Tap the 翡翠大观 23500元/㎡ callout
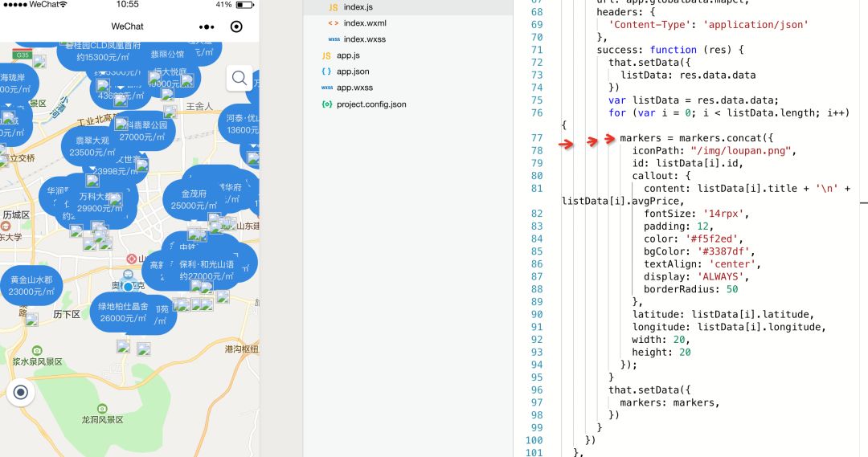The image size is (868, 457). pyautogui.click(x=92, y=146)
